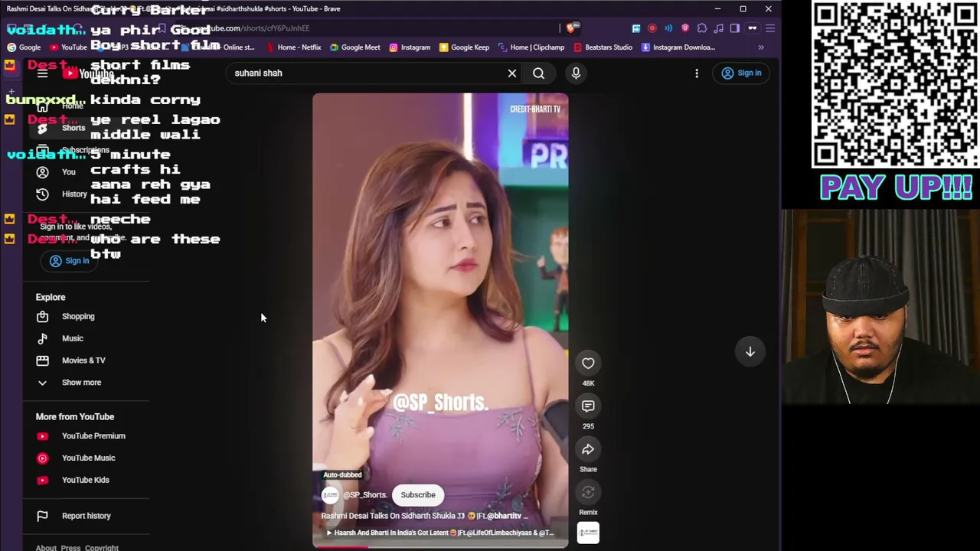Search by voice using the microphone
The width and height of the screenshot is (980, 551).
tap(576, 73)
